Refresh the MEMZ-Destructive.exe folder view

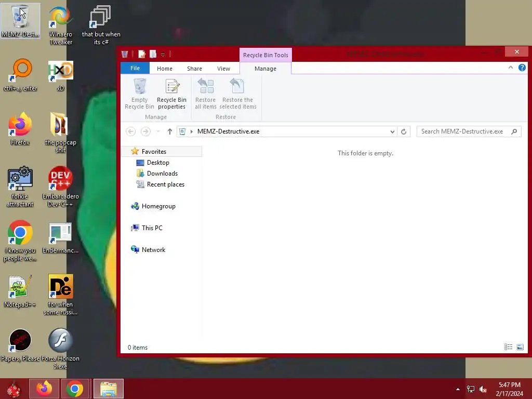pyautogui.click(x=404, y=131)
